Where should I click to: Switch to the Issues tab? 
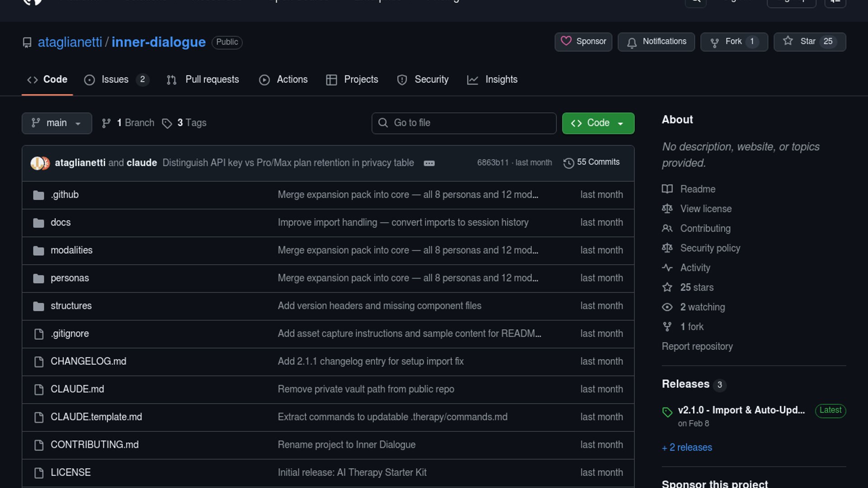[115, 80]
